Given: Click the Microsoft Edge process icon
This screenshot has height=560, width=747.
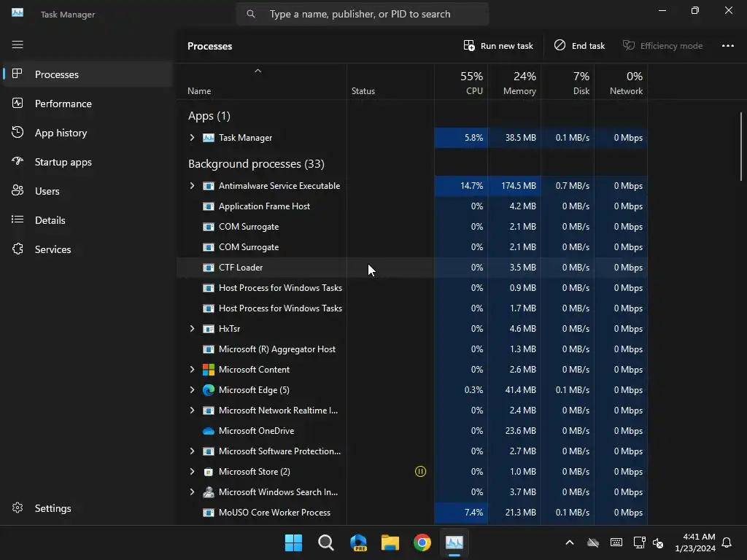Looking at the screenshot, I should 208,390.
